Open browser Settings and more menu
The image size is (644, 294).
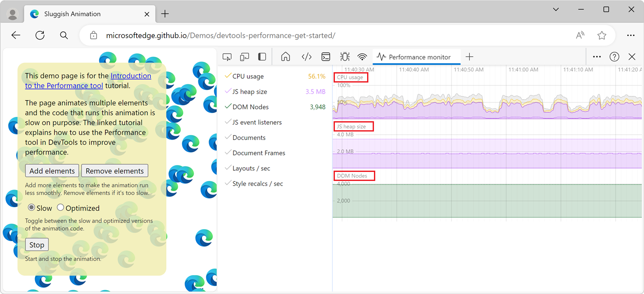(630, 35)
